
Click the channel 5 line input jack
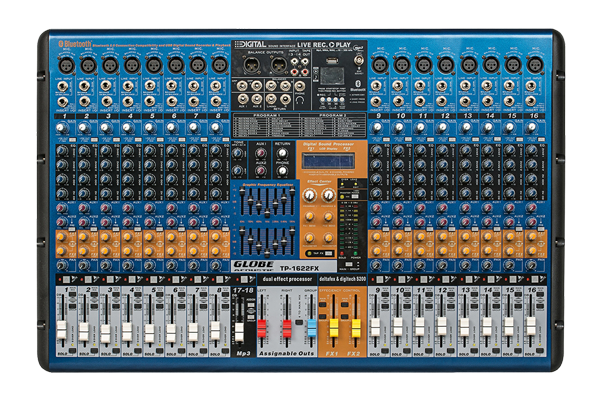pos(150,86)
